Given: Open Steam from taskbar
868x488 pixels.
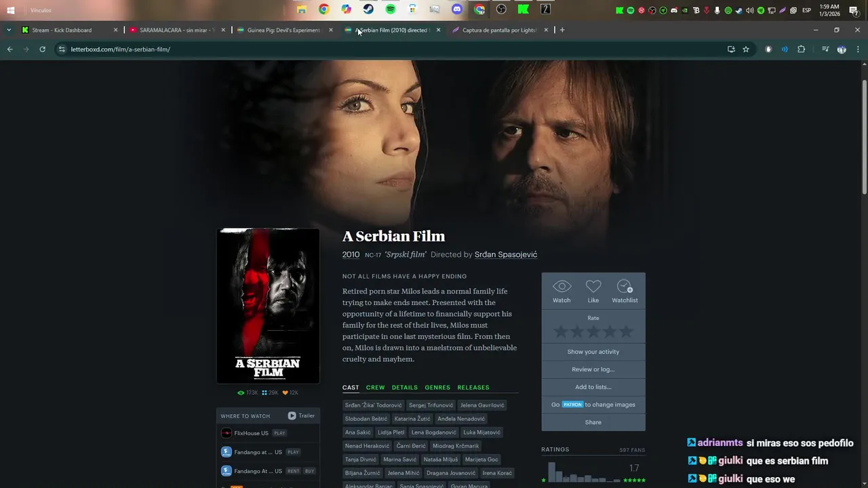Looking at the screenshot, I should (x=368, y=9).
